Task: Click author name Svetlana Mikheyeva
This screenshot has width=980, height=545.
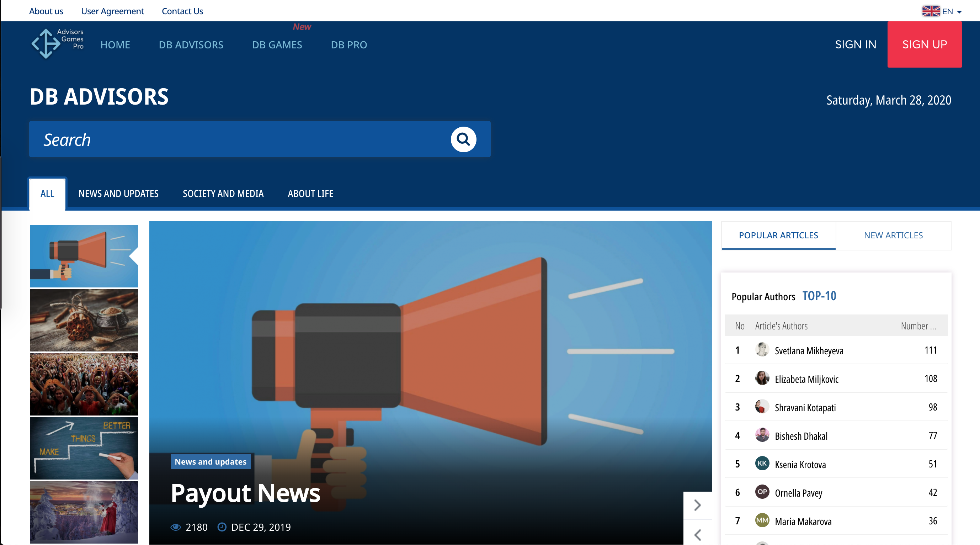Action: [809, 350]
